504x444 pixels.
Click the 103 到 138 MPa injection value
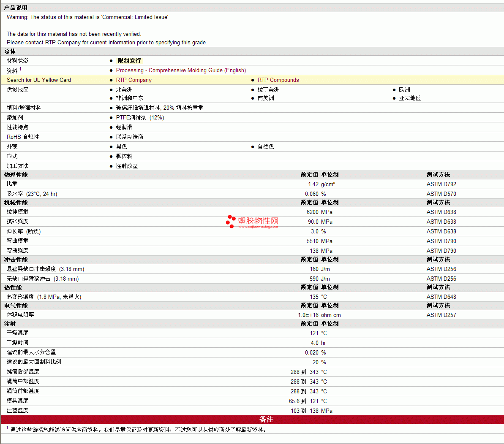[311, 411]
